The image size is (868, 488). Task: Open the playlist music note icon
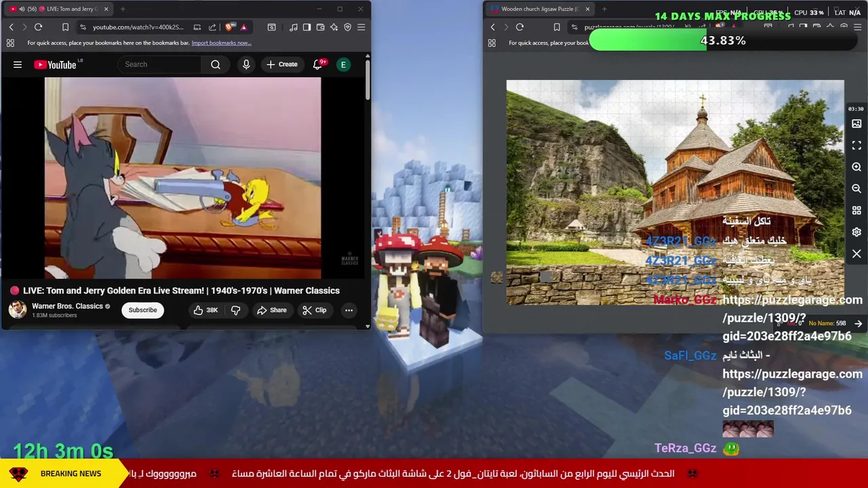[x=293, y=27]
